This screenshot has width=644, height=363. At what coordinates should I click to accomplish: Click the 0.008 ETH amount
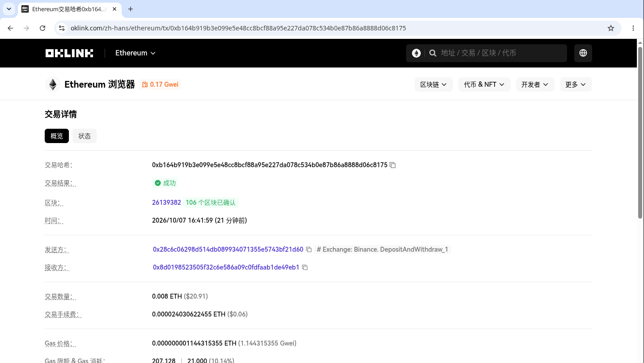click(x=167, y=296)
